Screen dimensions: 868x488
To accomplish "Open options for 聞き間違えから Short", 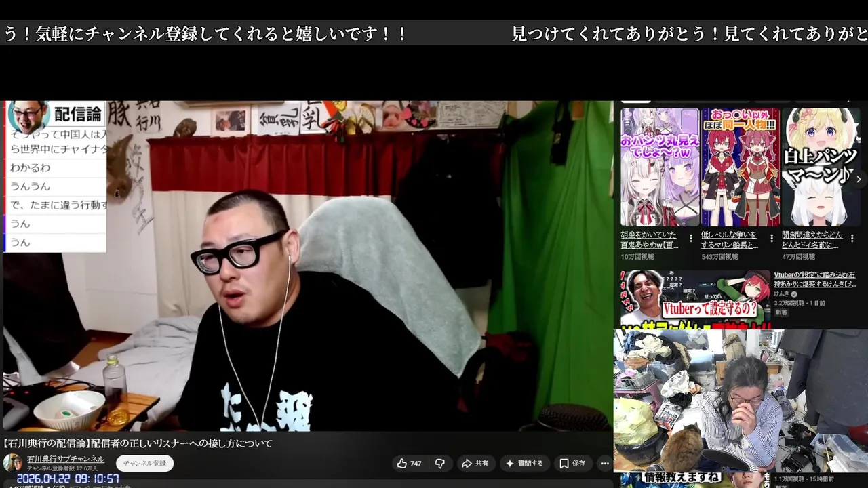I will 852,239.
